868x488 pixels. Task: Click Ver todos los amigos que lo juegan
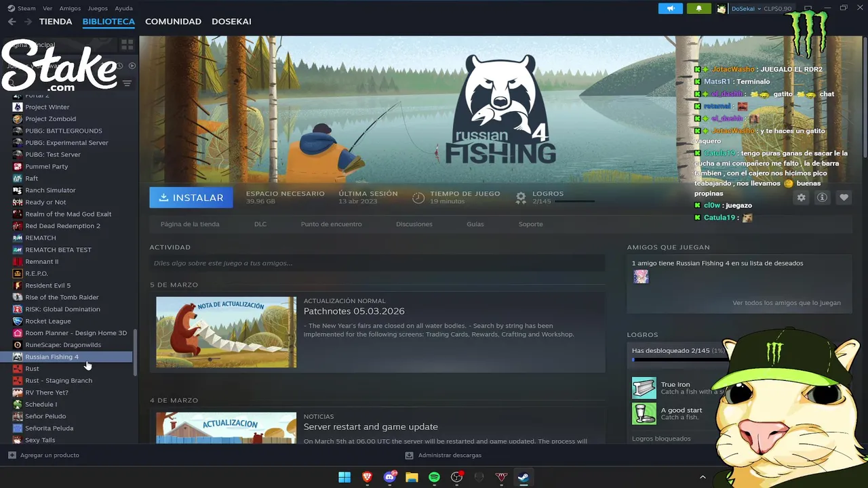[x=787, y=303]
